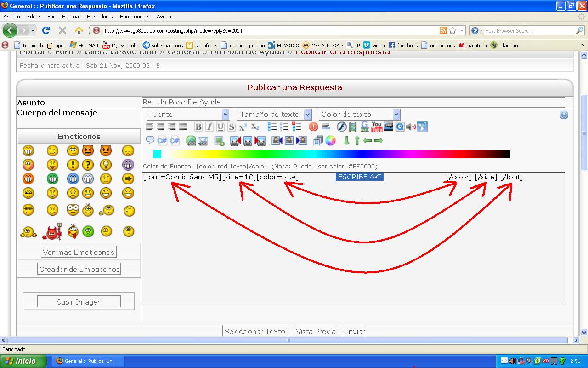Expand the Tamaño de texto dropdown
Image resolution: width=588 pixels, height=368 pixels.
(274, 115)
